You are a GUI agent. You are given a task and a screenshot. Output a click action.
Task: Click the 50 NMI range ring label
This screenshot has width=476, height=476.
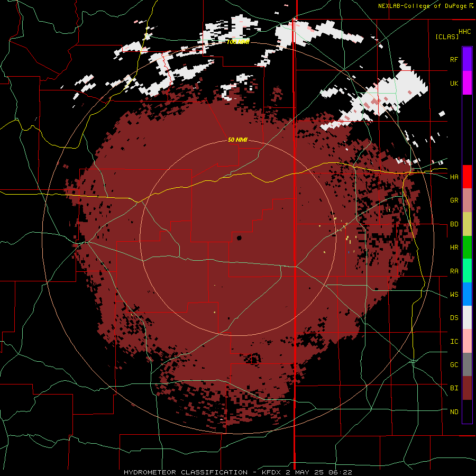(x=237, y=140)
